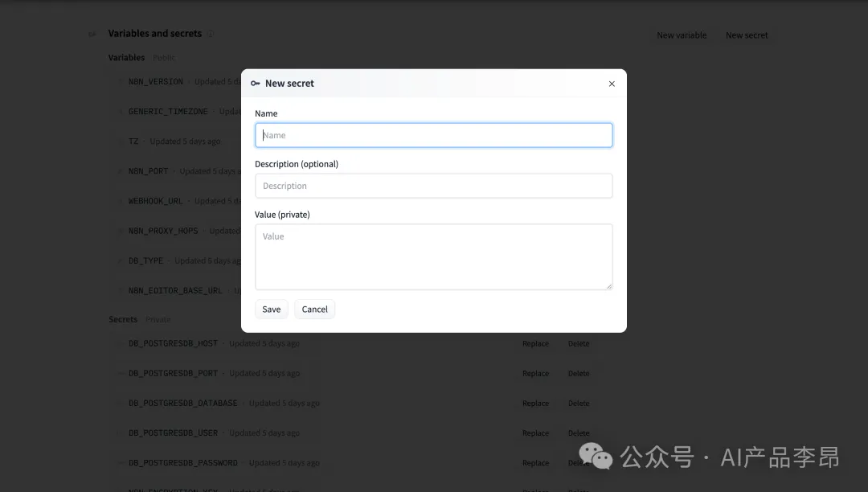Viewport: 868px width, 492px height.
Task: Delete the DB_POSTGRESDB_USER secret
Action: (579, 433)
